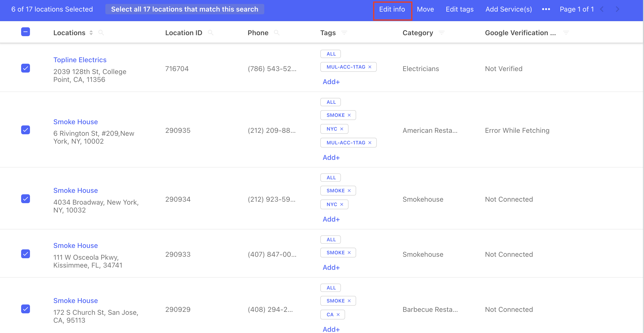
Task: Click Page 1 of 1 indicator
Action: coord(576,9)
